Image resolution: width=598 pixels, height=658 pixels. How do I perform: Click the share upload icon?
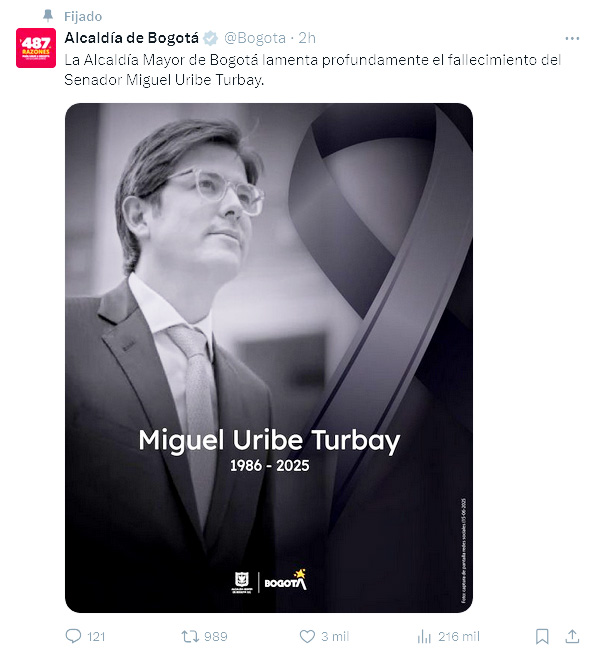click(572, 636)
